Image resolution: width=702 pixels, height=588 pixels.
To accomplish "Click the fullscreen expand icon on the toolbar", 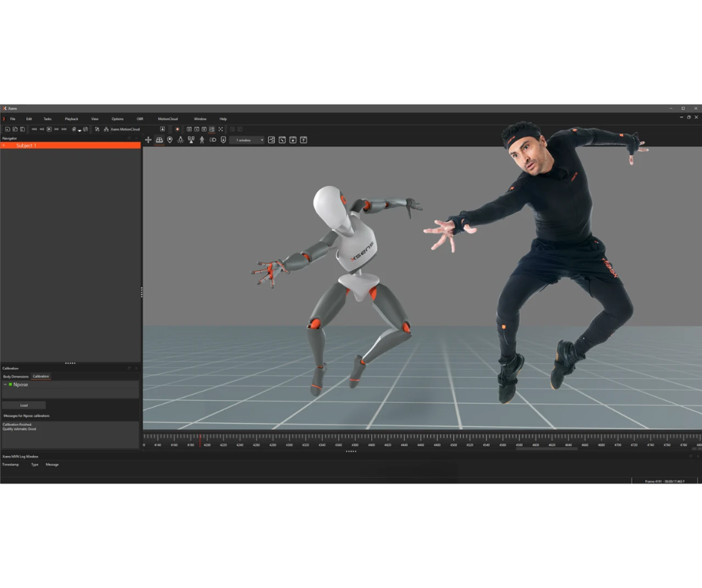I will (220, 128).
